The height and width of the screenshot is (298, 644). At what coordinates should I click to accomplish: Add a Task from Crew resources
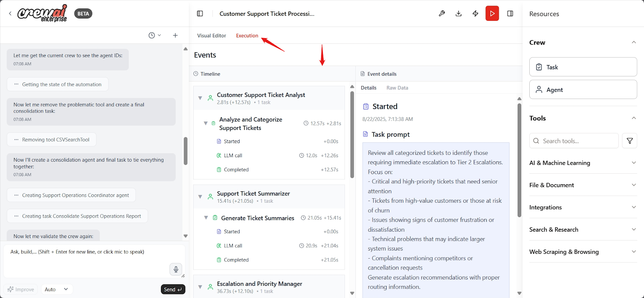583,67
